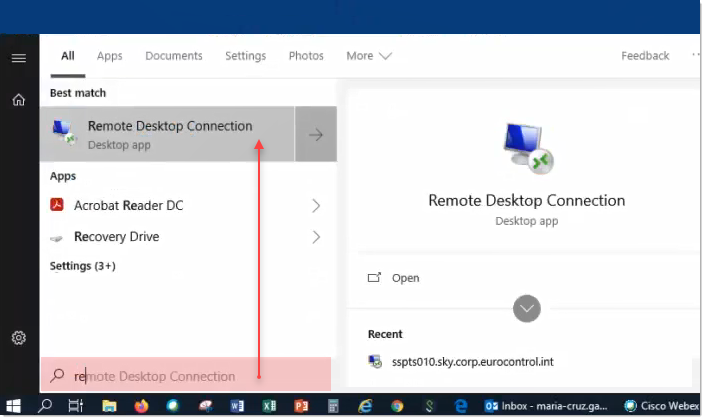Expand the Recovery Drive chevron
The image size is (705, 420).
pyautogui.click(x=316, y=237)
